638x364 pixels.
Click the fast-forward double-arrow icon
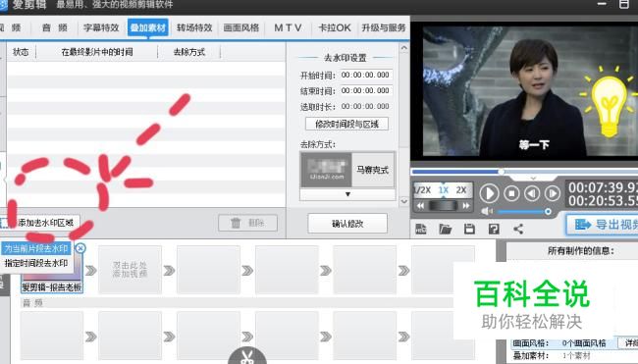(x=466, y=206)
